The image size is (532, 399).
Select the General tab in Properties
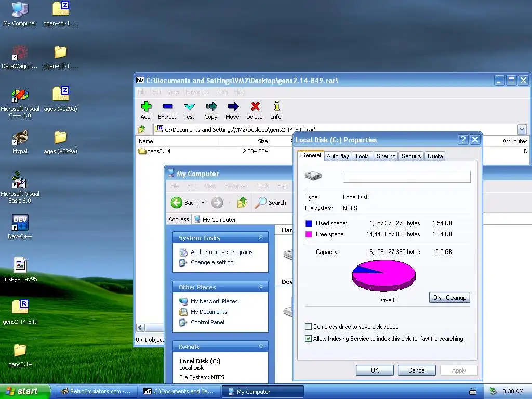(311, 155)
